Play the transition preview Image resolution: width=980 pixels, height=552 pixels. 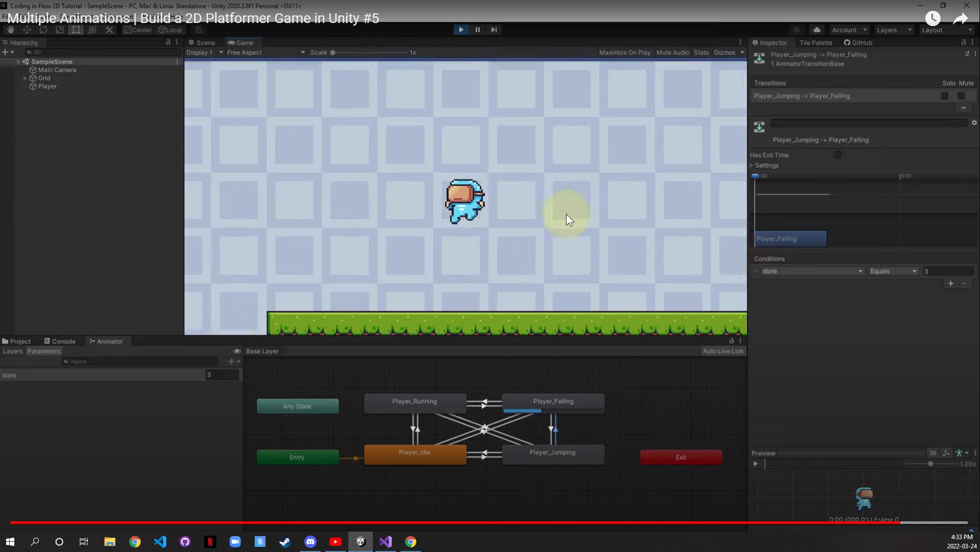coord(755,464)
